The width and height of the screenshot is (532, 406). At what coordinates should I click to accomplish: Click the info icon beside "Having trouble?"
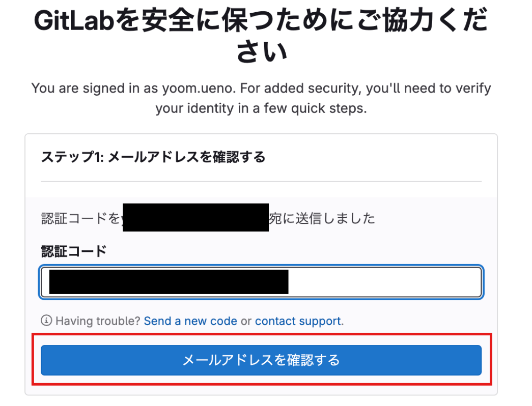pyautogui.click(x=46, y=321)
